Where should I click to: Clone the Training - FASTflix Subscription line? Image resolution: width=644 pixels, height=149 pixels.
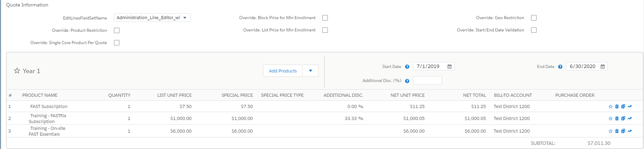click(x=623, y=119)
